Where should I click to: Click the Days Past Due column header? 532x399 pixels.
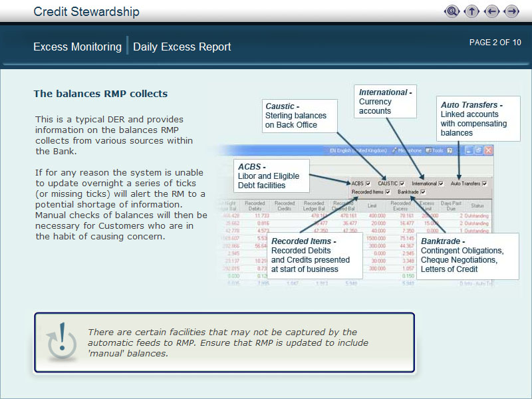pos(451,205)
